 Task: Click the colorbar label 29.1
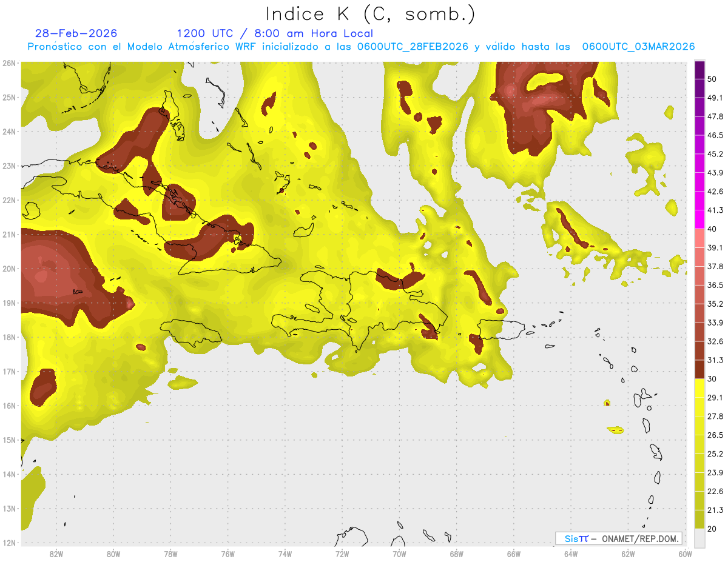click(x=715, y=398)
